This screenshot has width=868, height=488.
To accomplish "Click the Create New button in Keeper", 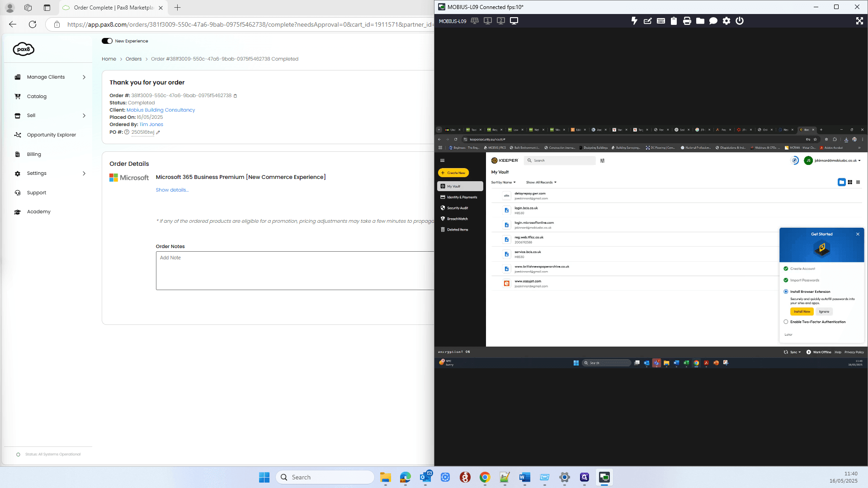I will tap(453, 173).
